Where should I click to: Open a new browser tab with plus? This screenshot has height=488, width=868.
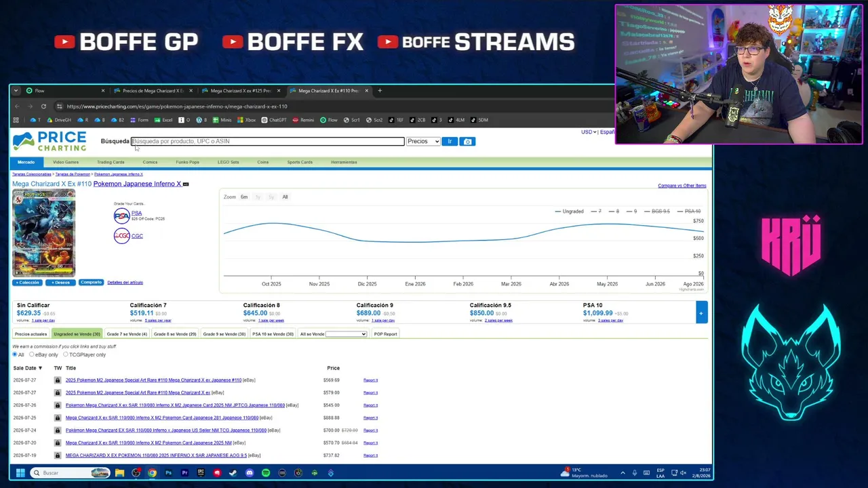coord(380,90)
